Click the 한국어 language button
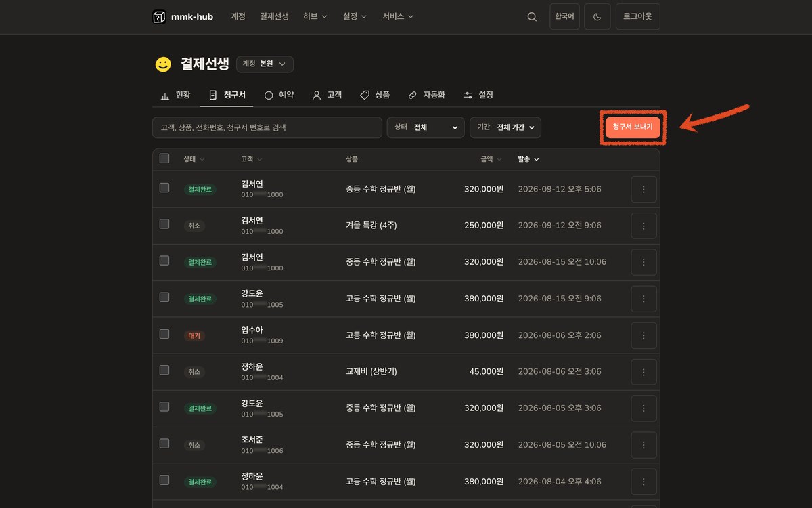 (564, 17)
